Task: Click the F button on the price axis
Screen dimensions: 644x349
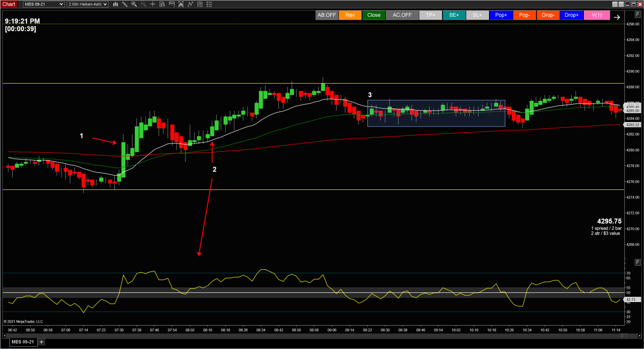Action: point(638,14)
